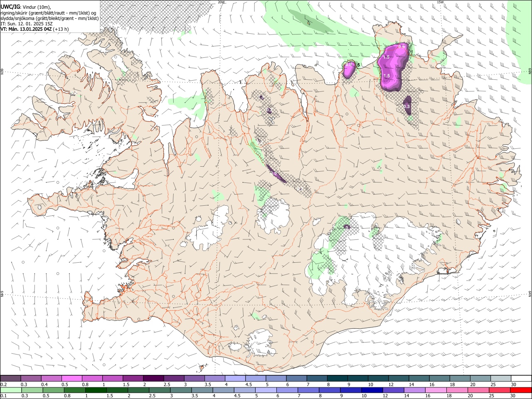Click the '0.1' label in the lower legend row
This screenshot has width=532, height=399.
pos(3,396)
